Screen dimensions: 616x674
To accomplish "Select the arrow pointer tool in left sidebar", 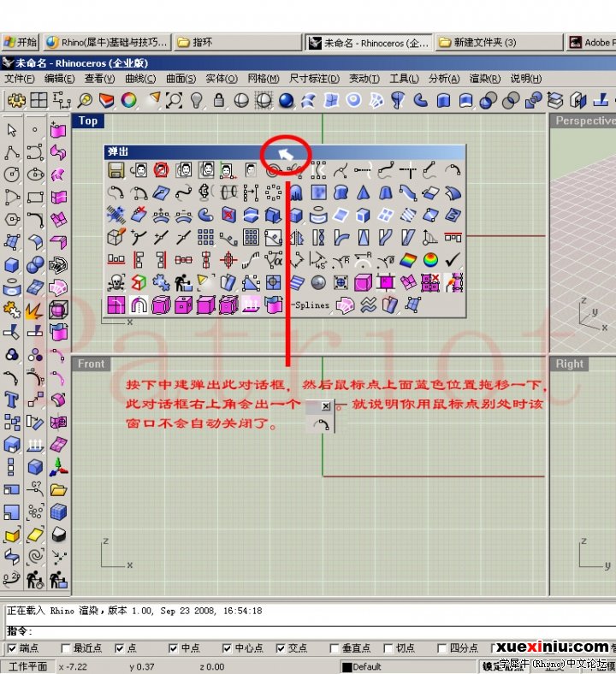I will (12, 130).
